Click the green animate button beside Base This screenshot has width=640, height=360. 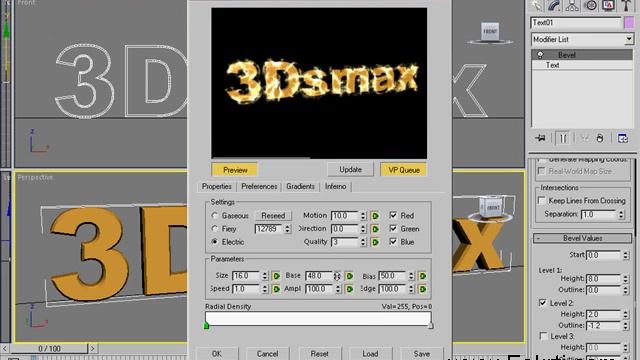pyautogui.click(x=349, y=276)
